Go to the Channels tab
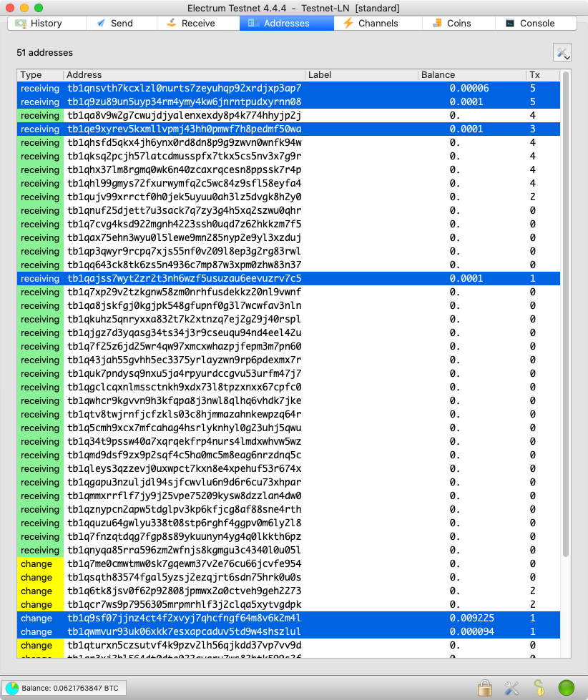Viewport: 588px width, 700px height. click(378, 23)
